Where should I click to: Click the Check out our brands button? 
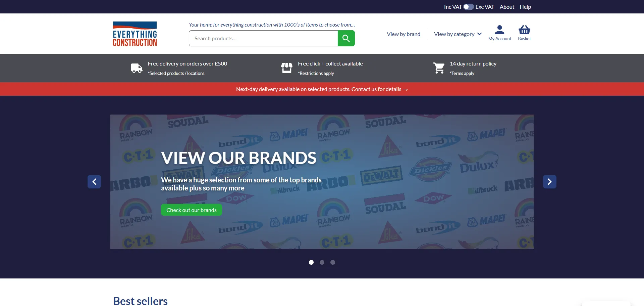192,210
